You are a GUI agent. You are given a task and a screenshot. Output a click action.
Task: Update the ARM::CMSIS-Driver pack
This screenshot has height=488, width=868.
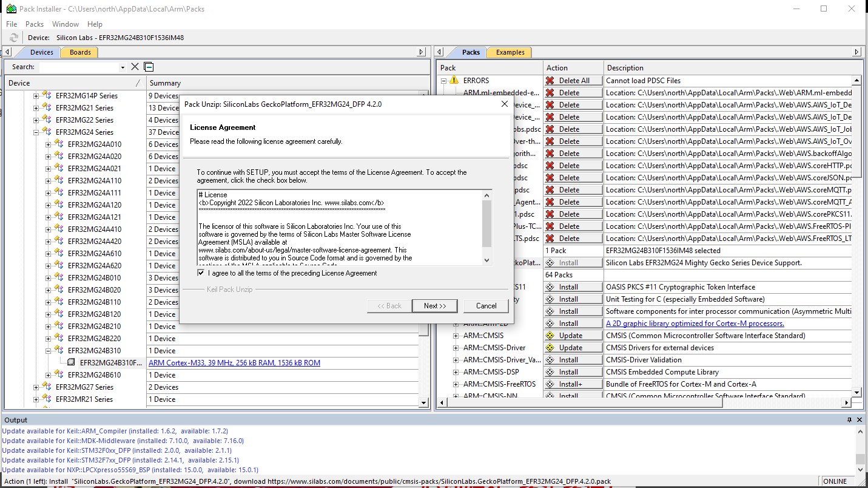pos(573,348)
